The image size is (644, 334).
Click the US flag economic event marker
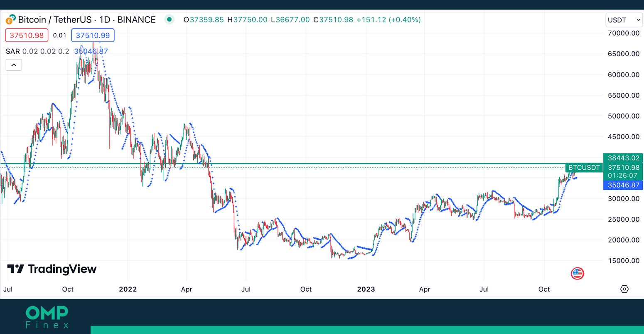coord(577,273)
